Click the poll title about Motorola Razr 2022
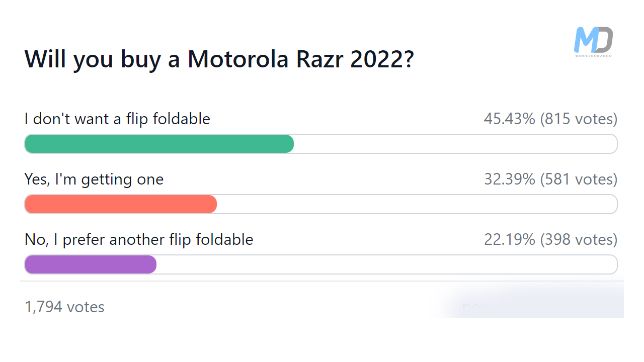The height and width of the screenshot is (362, 644). click(219, 59)
